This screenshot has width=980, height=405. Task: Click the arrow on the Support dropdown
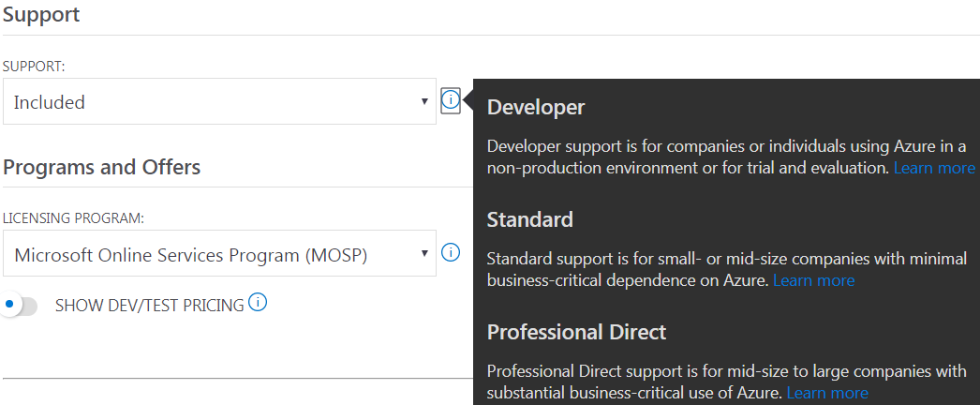pos(424,101)
